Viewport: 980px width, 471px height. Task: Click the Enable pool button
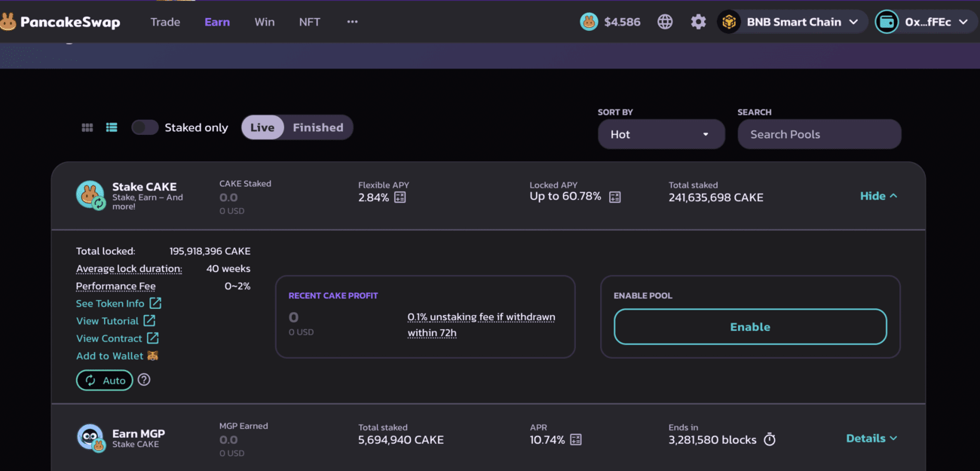click(750, 327)
